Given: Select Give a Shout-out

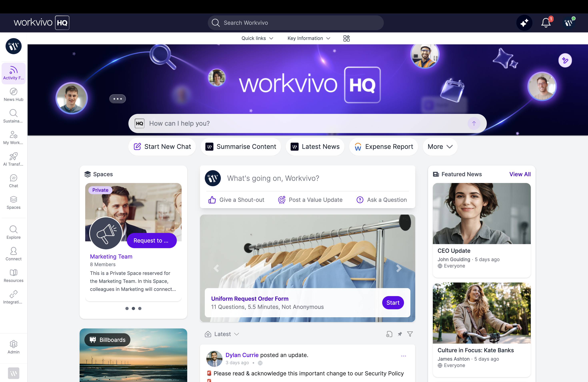Looking at the screenshot, I should (236, 200).
